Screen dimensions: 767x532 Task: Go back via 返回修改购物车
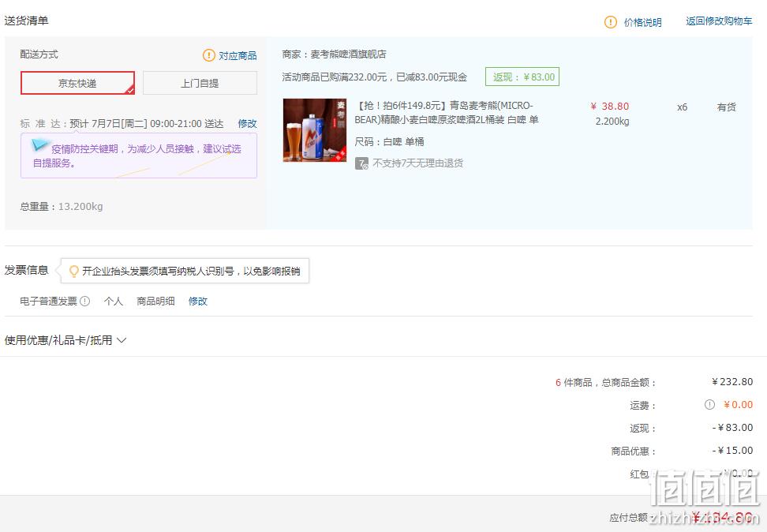pos(719,21)
